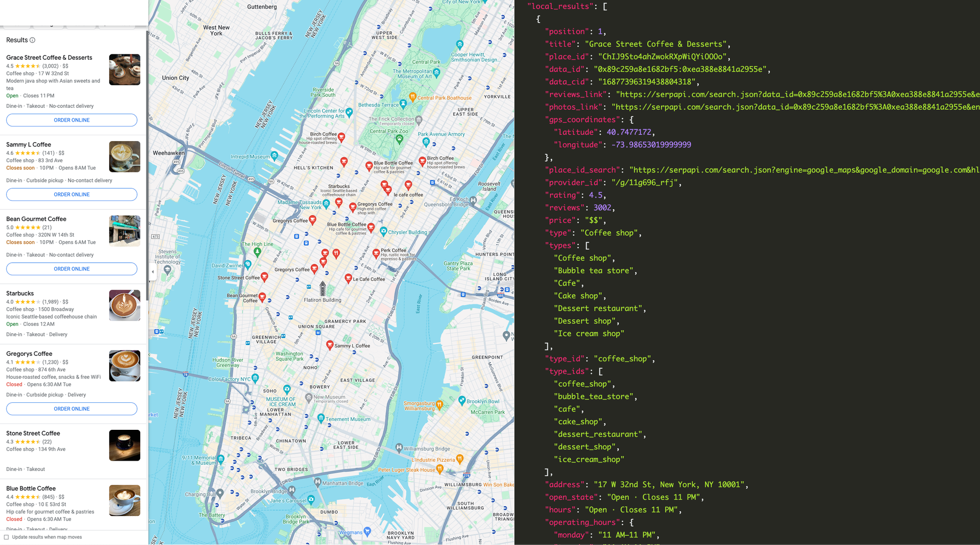Click the Bean Gourmet Coffee map pin
Screen dimensions: 980x545
click(262, 297)
